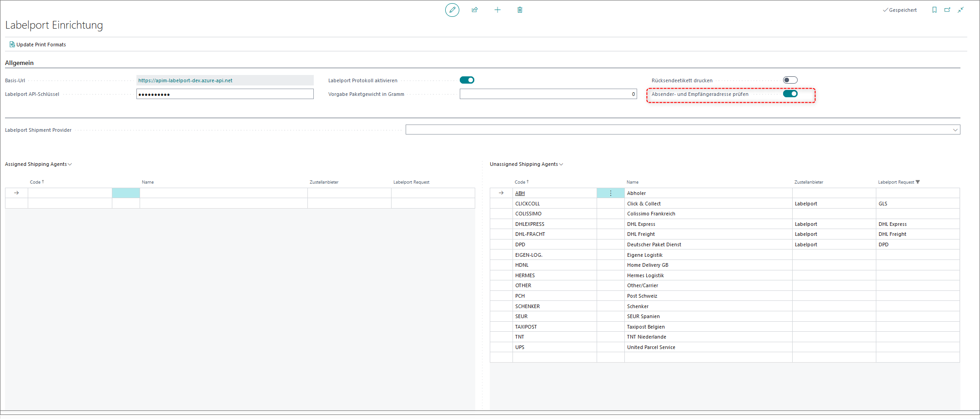Screen dimensions: 980x419
Task: Click the Click & Collect name cell
Action: coord(709,204)
